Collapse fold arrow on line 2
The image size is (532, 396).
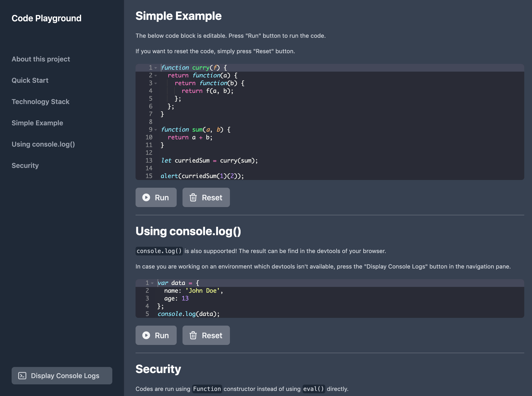click(x=156, y=76)
